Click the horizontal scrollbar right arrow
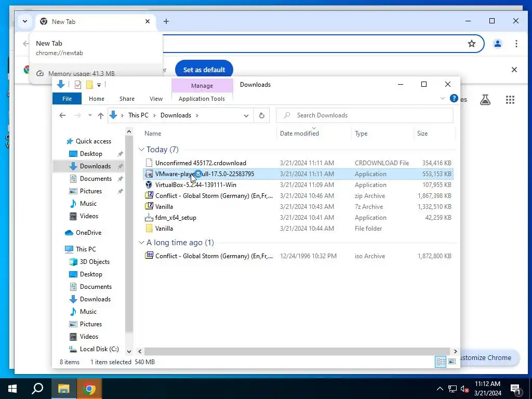532x399 pixels. click(x=455, y=352)
